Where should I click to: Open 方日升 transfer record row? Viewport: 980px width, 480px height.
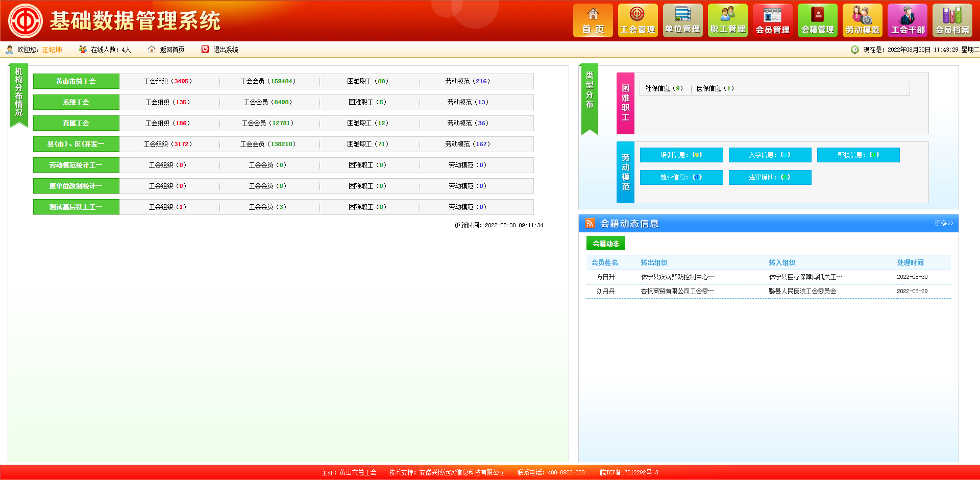605,277
